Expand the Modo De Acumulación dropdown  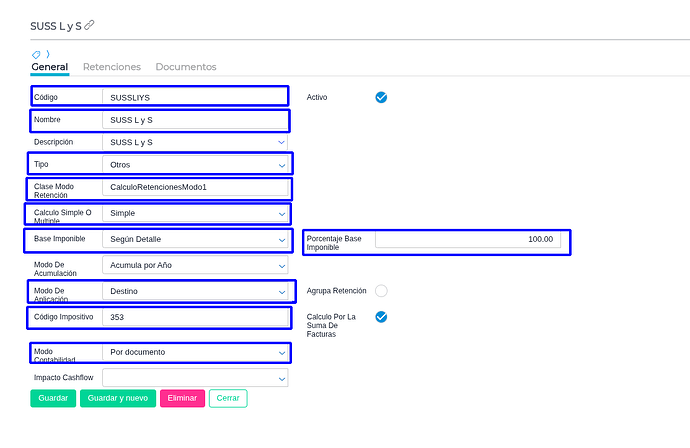click(195, 266)
